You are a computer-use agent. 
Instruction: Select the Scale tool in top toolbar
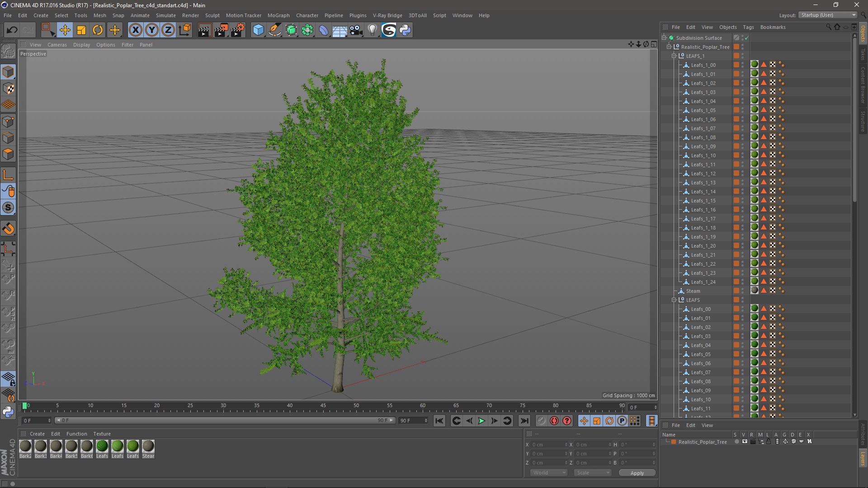(81, 30)
